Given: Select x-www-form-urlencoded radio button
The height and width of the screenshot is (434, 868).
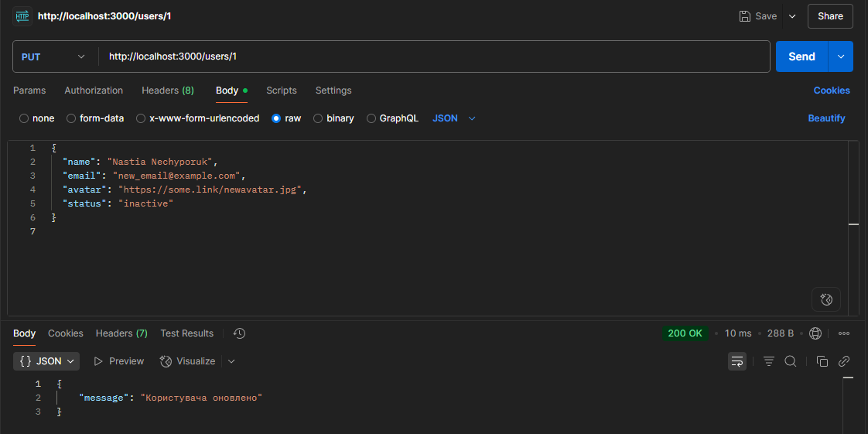Looking at the screenshot, I should pyautogui.click(x=141, y=118).
